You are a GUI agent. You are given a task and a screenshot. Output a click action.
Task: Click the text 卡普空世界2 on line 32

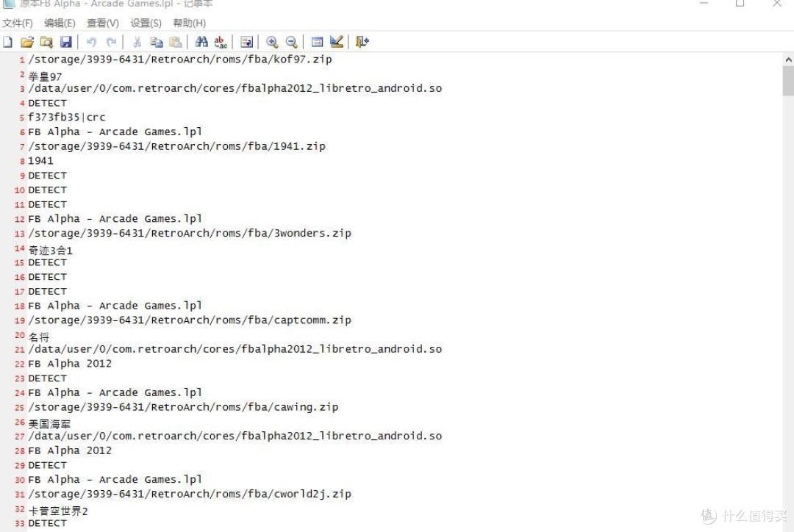pos(58,511)
